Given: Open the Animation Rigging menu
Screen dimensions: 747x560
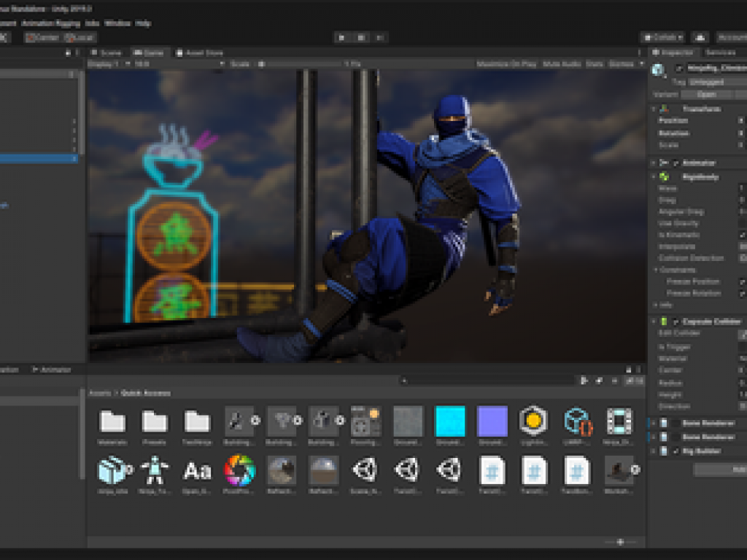Looking at the screenshot, I should [x=51, y=23].
